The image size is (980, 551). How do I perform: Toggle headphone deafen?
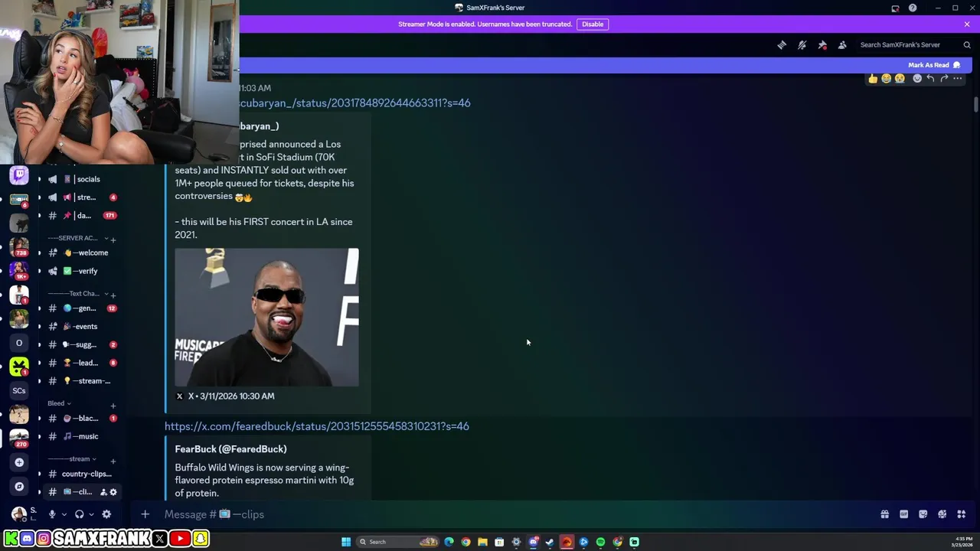click(79, 514)
